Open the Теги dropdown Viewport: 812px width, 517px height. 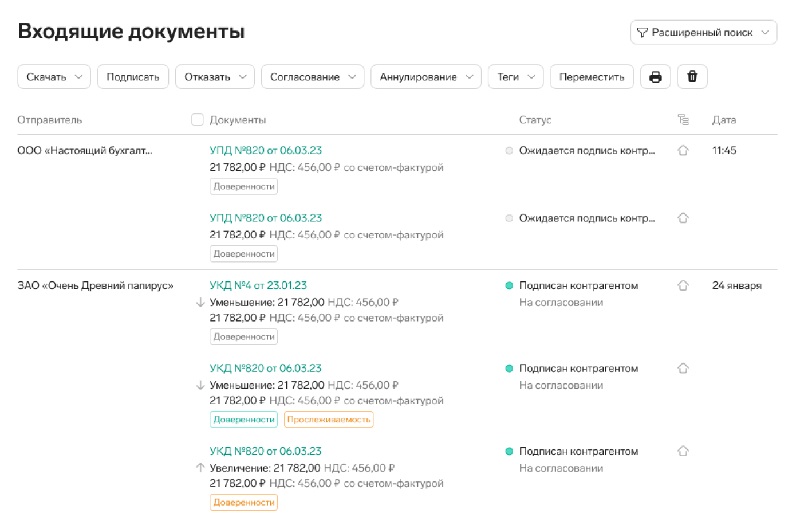pos(515,77)
